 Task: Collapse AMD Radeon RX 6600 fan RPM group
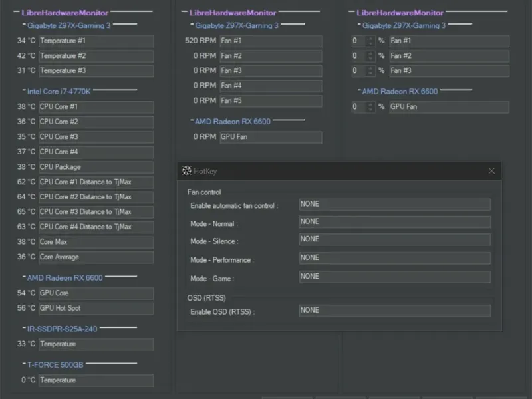tap(192, 120)
